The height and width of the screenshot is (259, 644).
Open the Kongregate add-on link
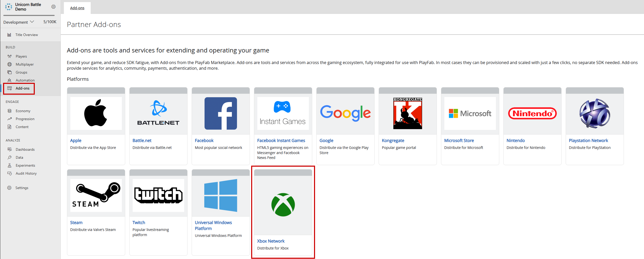point(393,140)
